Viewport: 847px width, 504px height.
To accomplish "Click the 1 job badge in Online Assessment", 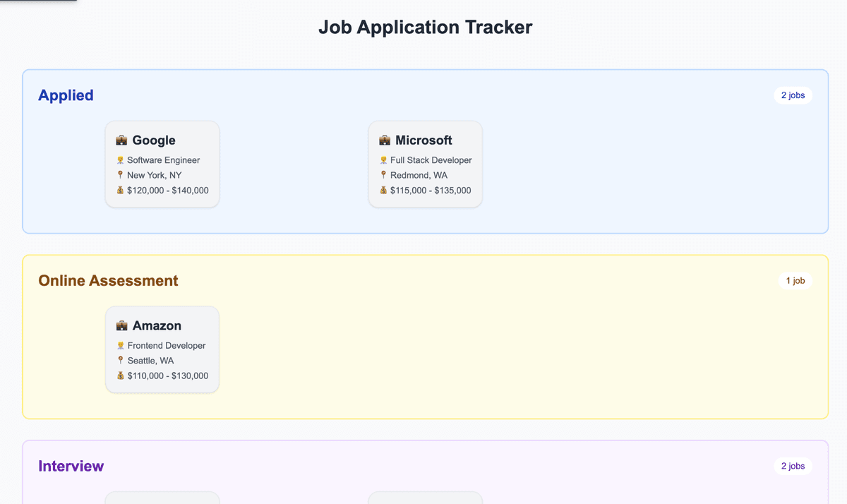I will [x=795, y=280].
